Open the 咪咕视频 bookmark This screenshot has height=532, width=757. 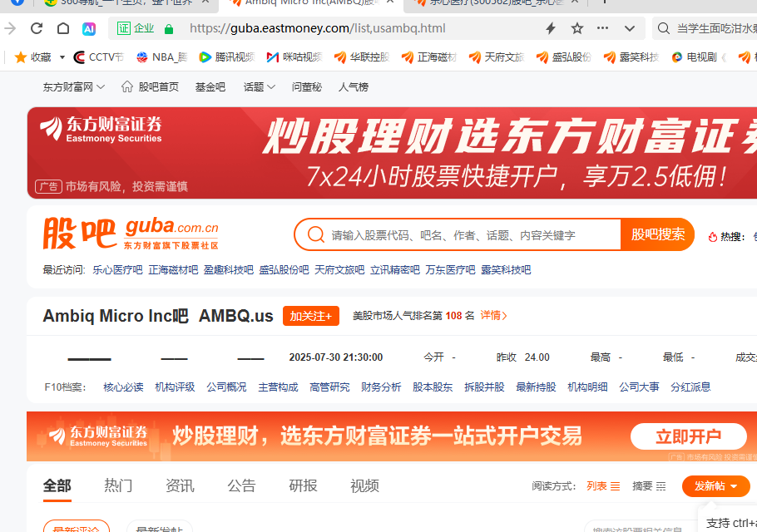coord(294,57)
